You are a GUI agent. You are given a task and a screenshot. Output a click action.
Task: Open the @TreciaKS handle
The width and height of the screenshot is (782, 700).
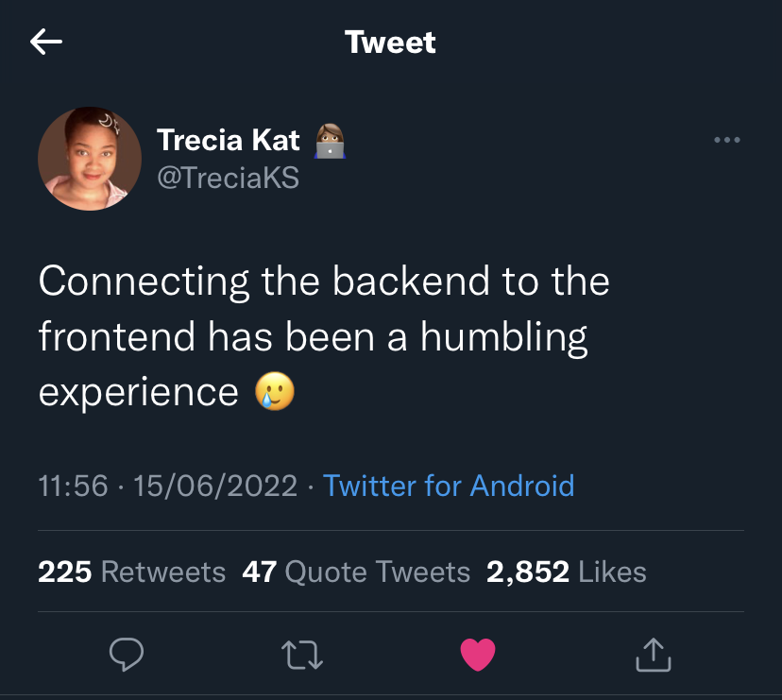[227, 177]
